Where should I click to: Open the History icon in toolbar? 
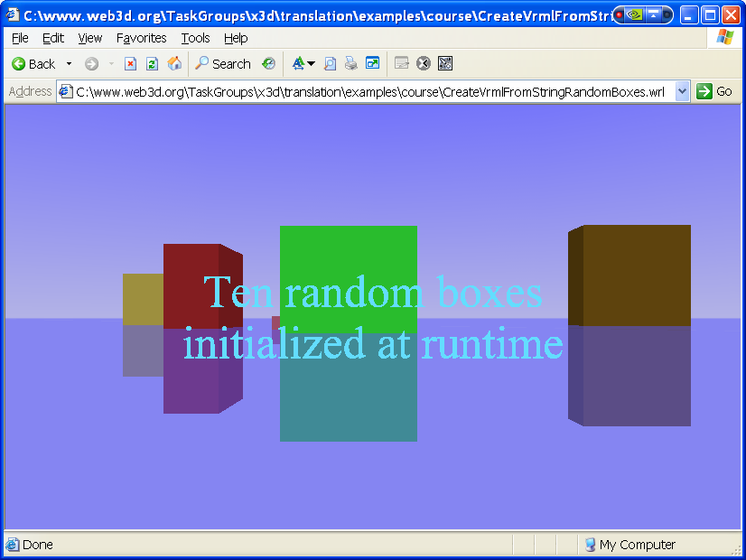point(268,64)
